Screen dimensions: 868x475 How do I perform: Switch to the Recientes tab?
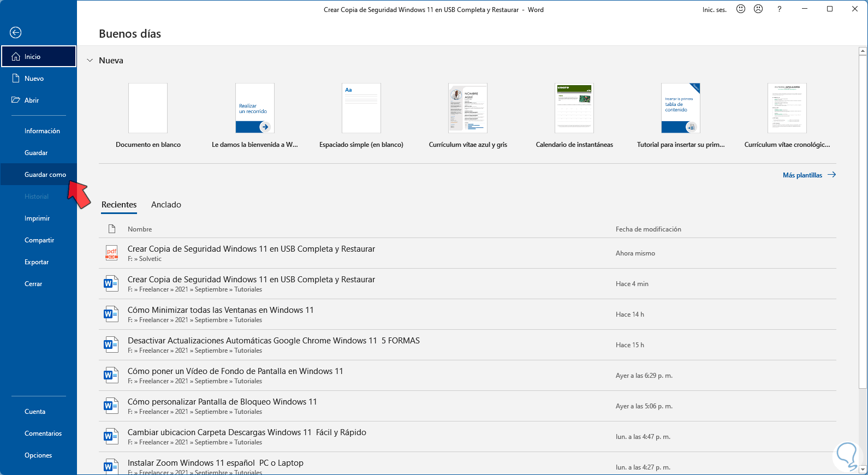(119, 205)
